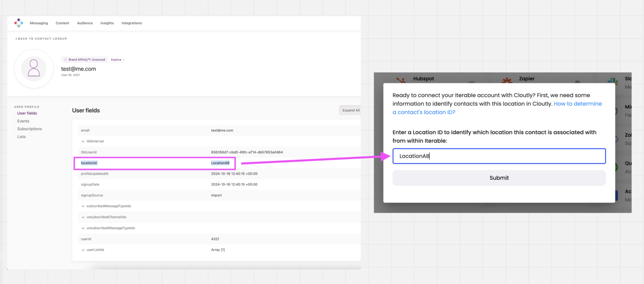Screen dimensions: 644x284
Task: Open the Integrations menu
Action: click(x=132, y=23)
